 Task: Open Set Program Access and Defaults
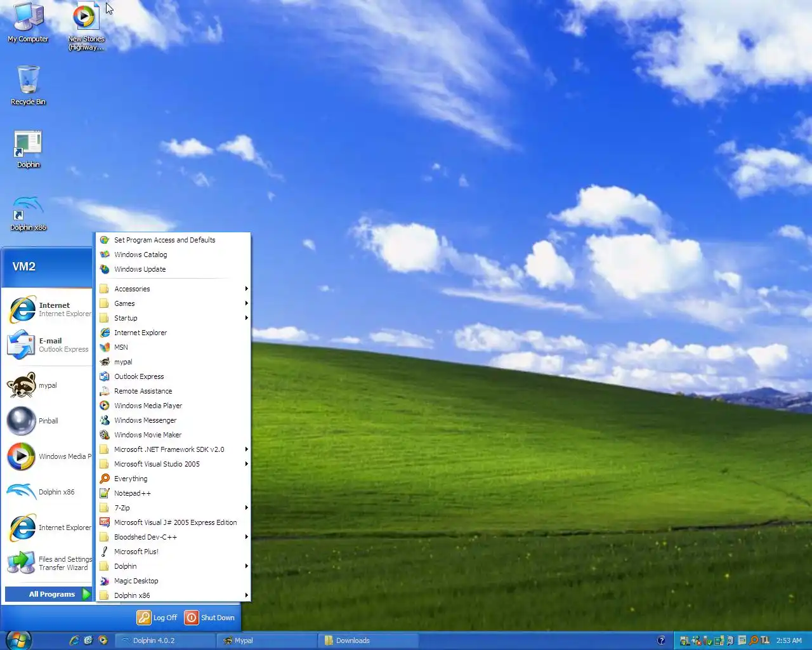[173, 240]
